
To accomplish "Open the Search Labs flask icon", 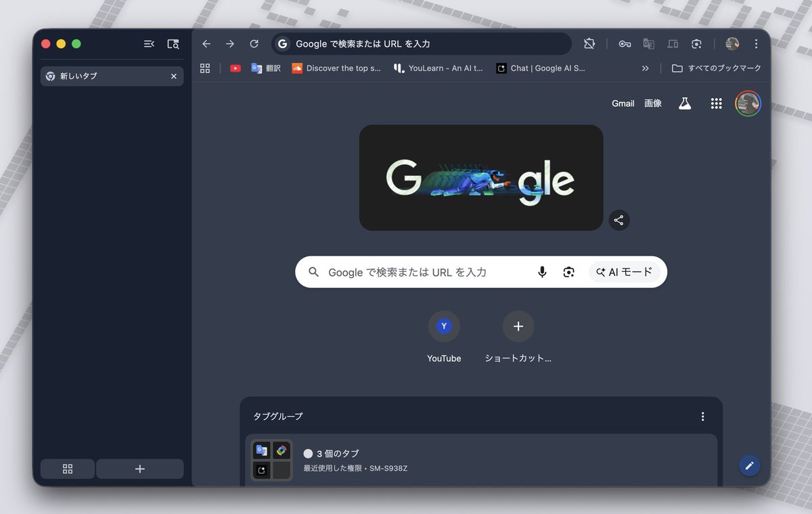I will [x=685, y=103].
